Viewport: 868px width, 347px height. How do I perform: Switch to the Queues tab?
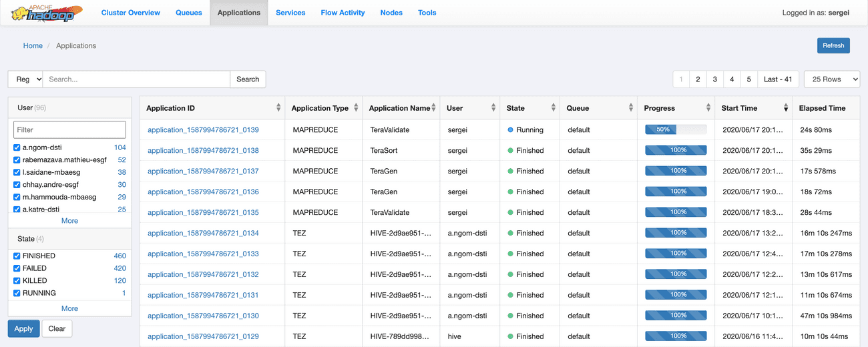(x=188, y=13)
